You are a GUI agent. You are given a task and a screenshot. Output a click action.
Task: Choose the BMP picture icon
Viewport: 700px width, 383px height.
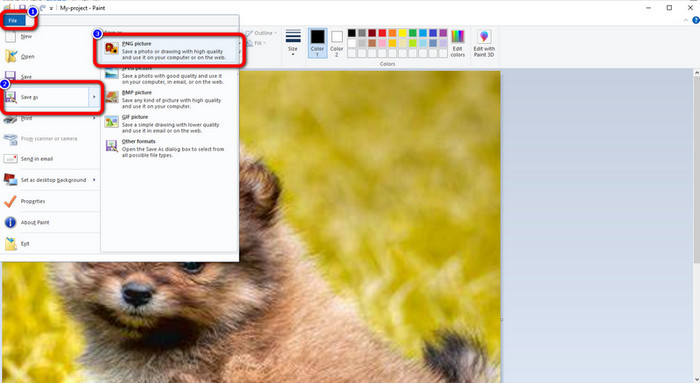112,96
